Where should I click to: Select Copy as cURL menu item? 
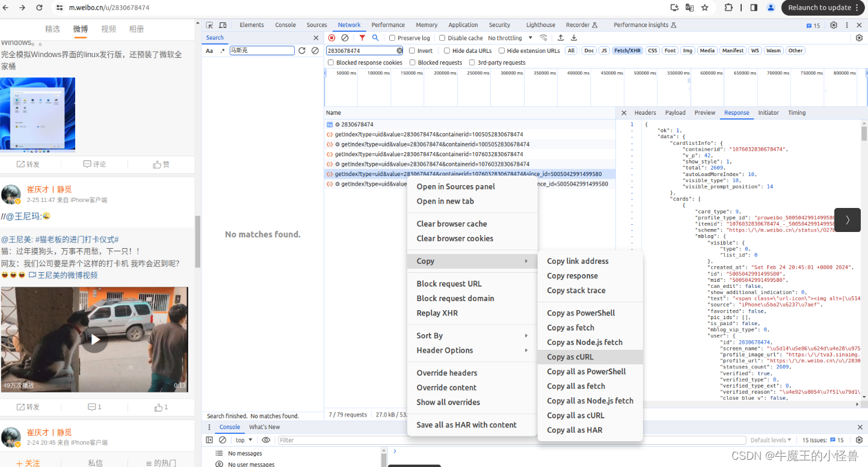tap(590, 356)
